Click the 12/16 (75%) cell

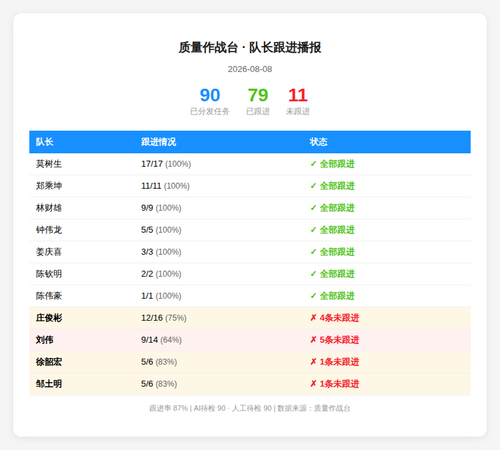164,318
